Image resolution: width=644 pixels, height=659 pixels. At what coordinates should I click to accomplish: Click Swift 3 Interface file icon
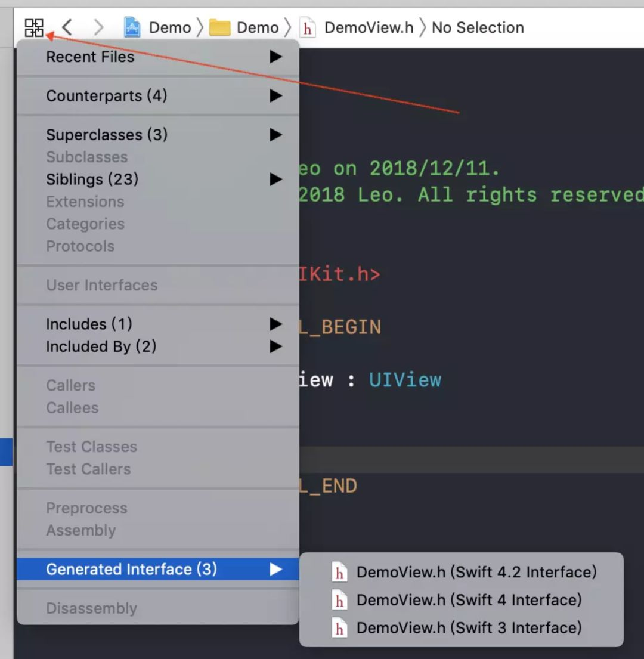coord(339,627)
